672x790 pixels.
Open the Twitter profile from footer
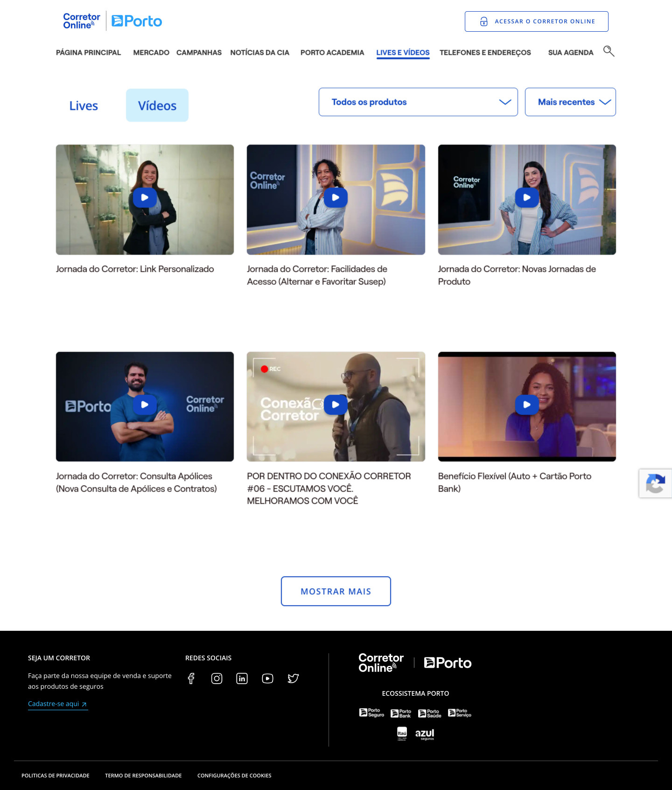point(293,678)
